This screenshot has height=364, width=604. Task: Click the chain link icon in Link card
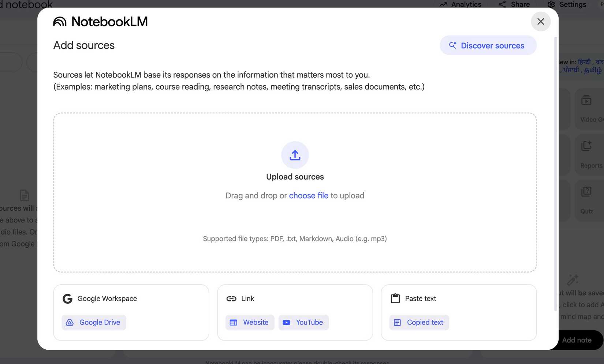231,299
